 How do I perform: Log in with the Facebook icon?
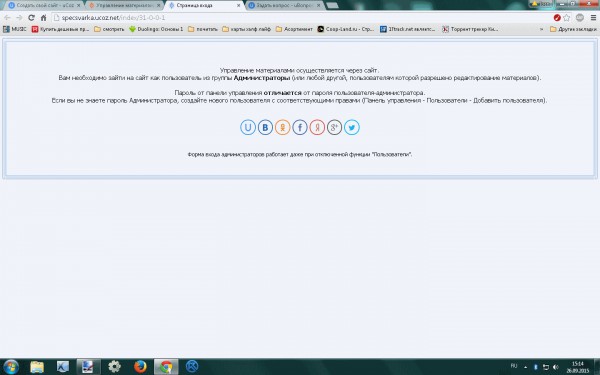[300, 127]
